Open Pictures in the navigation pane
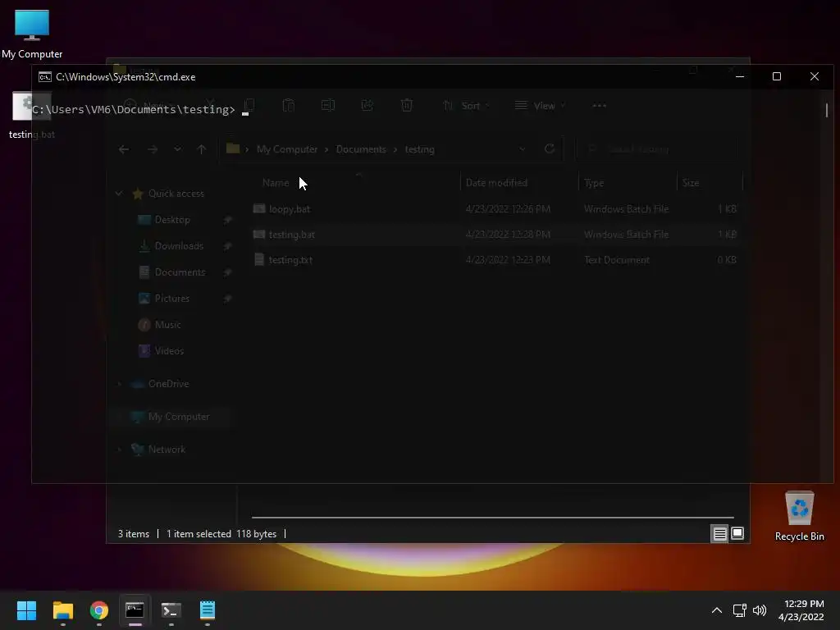Screen dimensions: 840x630 pos(172,299)
